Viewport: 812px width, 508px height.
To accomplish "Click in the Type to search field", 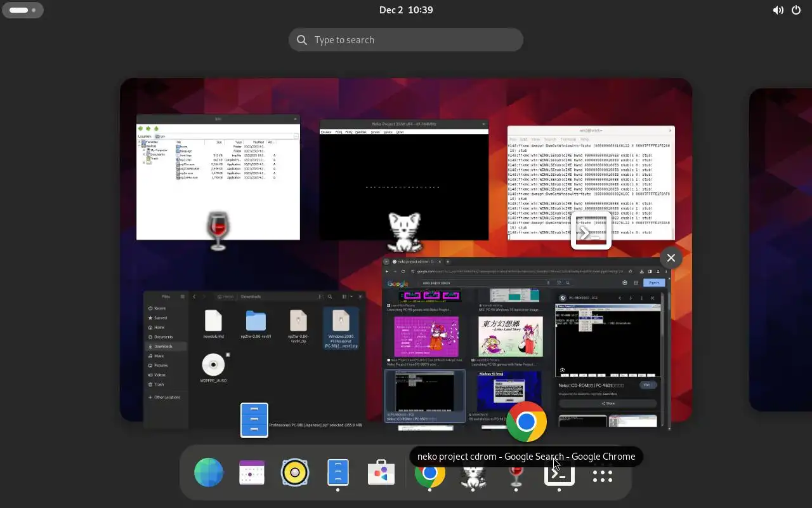I will tap(406, 39).
